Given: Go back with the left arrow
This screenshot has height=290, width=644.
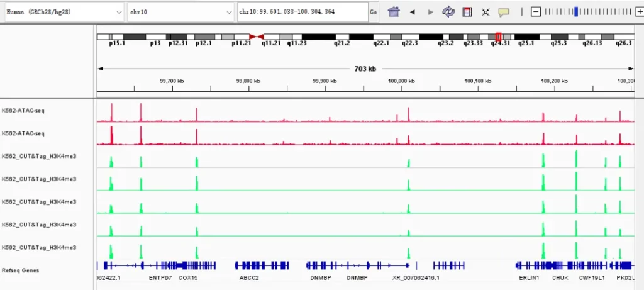Looking at the screenshot, I should [x=413, y=12].
